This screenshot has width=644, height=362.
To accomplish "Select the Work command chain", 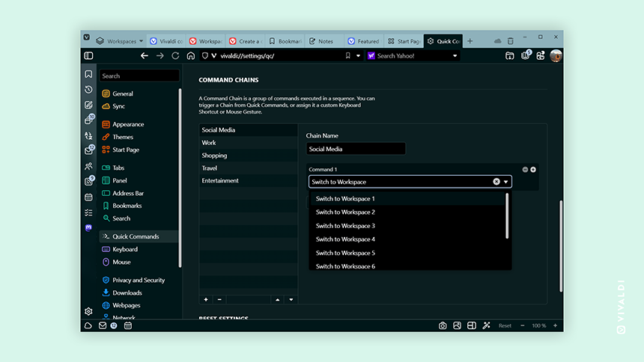I will (248, 143).
